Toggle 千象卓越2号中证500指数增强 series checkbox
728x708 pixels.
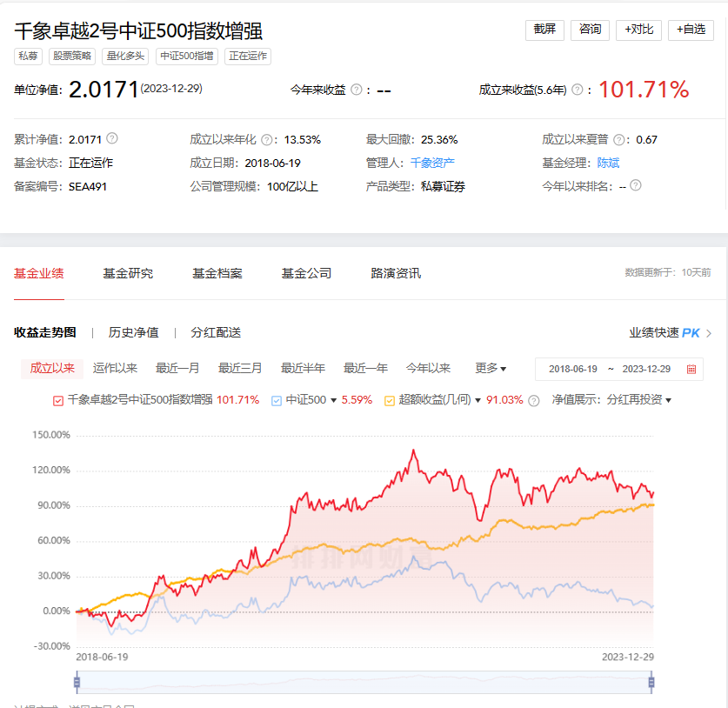click(58, 401)
